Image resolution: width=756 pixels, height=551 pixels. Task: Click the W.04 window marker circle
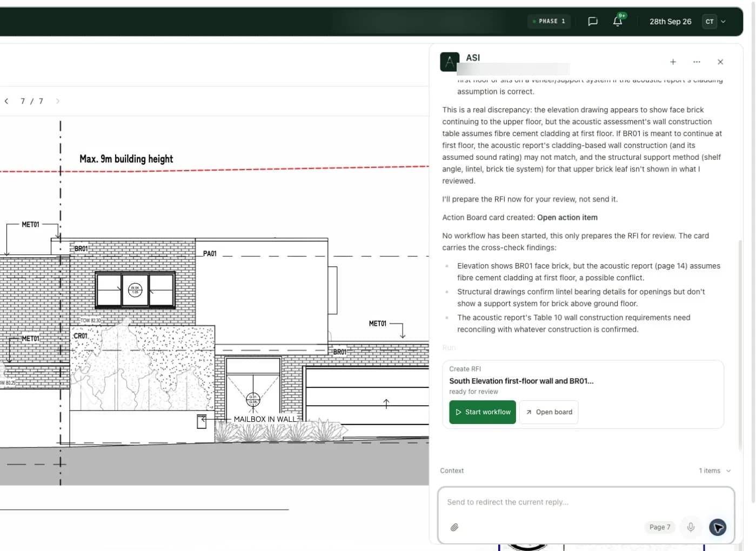click(135, 290)
